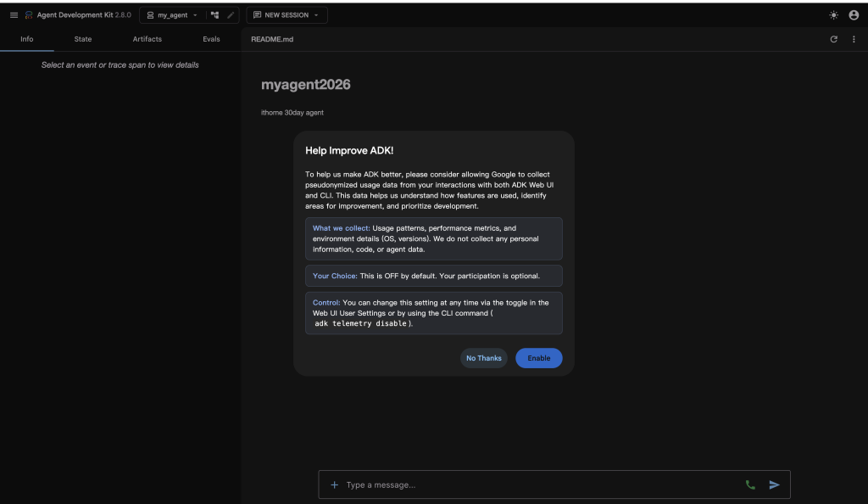Screen dimensions: 868x504
Task: Open the my_agent selector dropdown
Action: coord(172,15)
